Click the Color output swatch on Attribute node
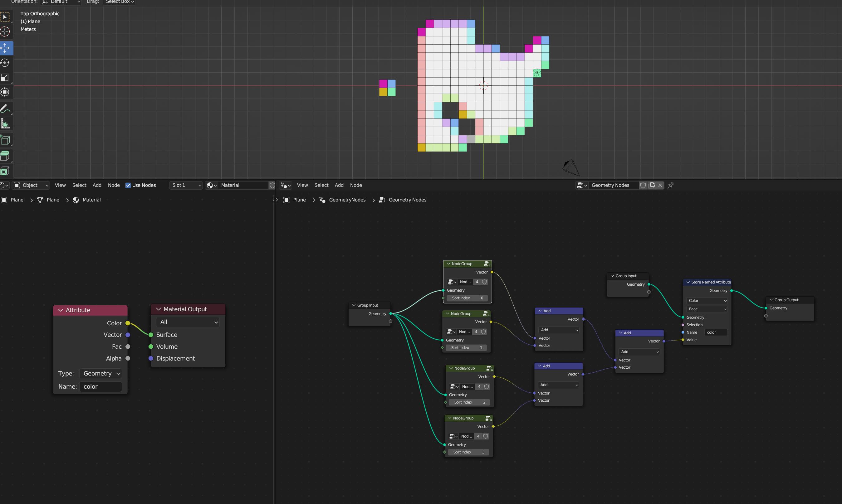 point(127,322)
